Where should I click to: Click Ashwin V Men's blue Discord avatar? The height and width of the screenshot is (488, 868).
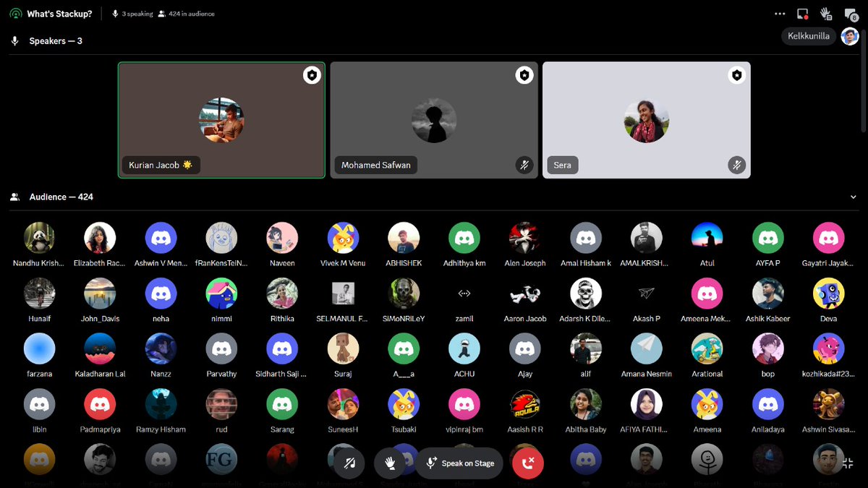(x=161, y=237)
